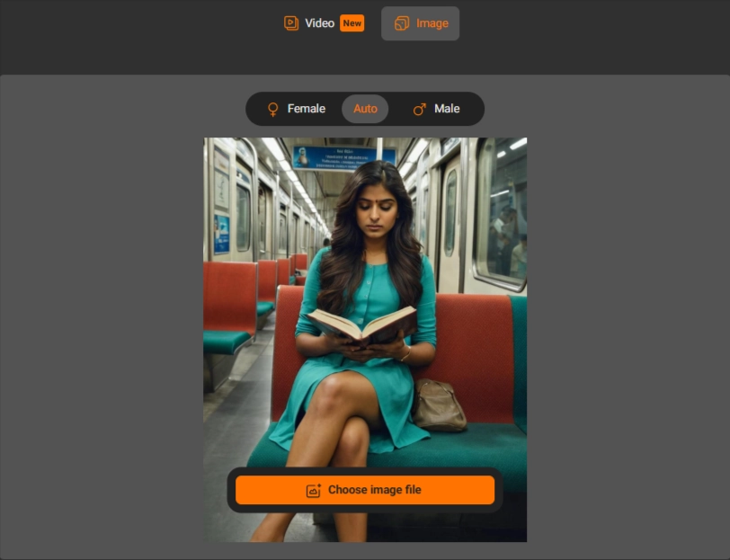Image resolution: width=730 pixels, height=560 pixels.
Task: Click the play icon within the Video tab
Action: pyautogui.click(x=289, y=22)
